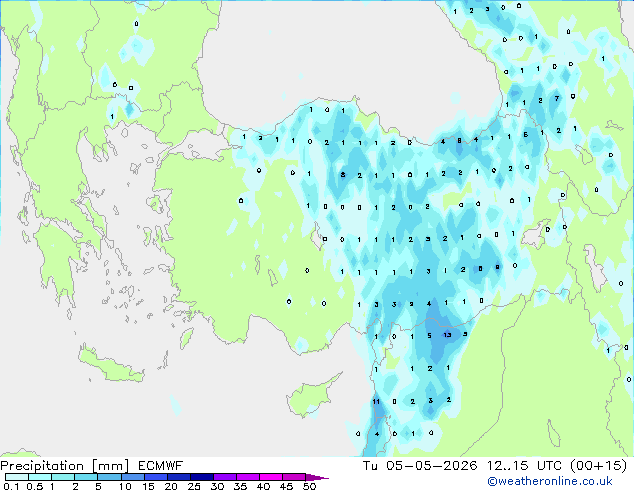This screenshot has width=634, height=490.
Task: Click legend scale label '20'
Action: point(171,486)
